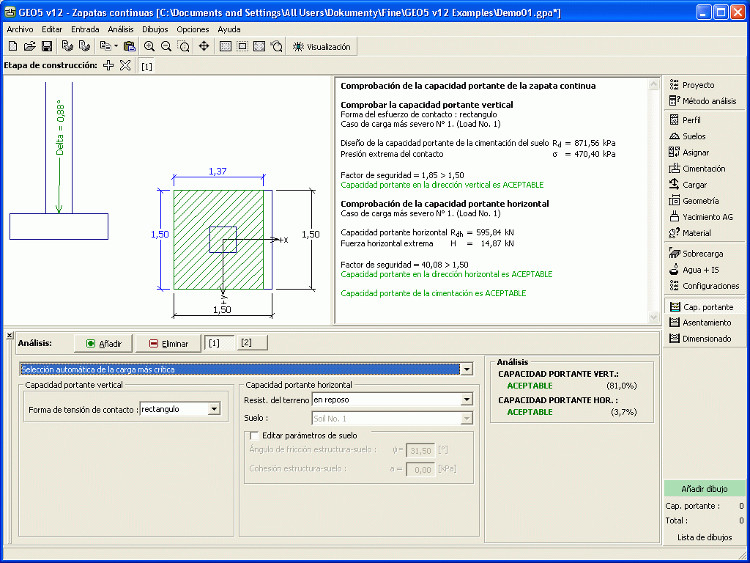Click the Añadir analysis button
This screenshot has height=563, width=750.
pyautogui.click(x=103, y=343)
